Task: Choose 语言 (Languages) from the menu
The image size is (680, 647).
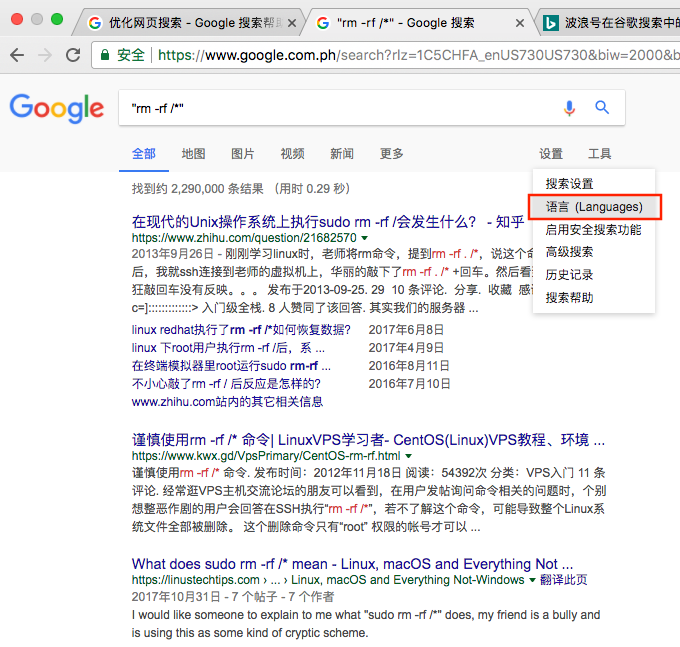Action: [594, 207]
